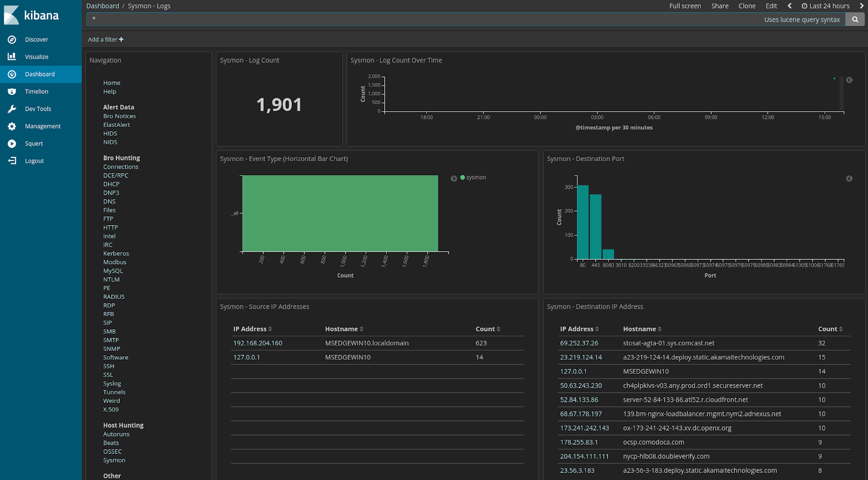Click Edit in top menu
Screen dimensions: 868x480
pos(771,6)
